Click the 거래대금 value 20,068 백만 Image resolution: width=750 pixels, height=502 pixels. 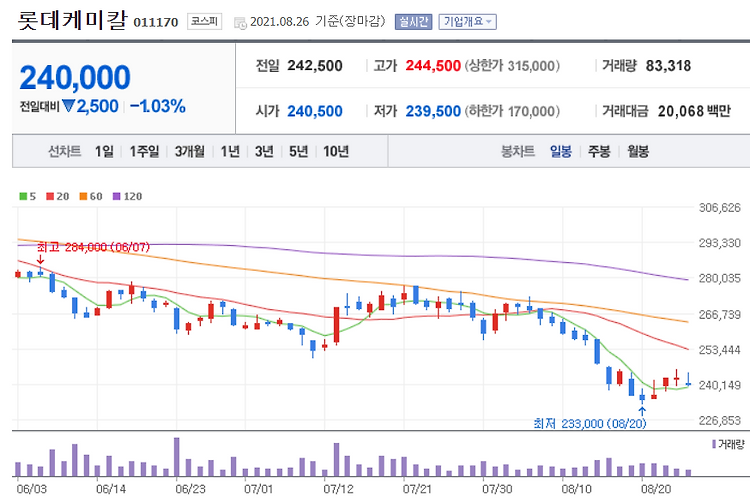(694, 111)
